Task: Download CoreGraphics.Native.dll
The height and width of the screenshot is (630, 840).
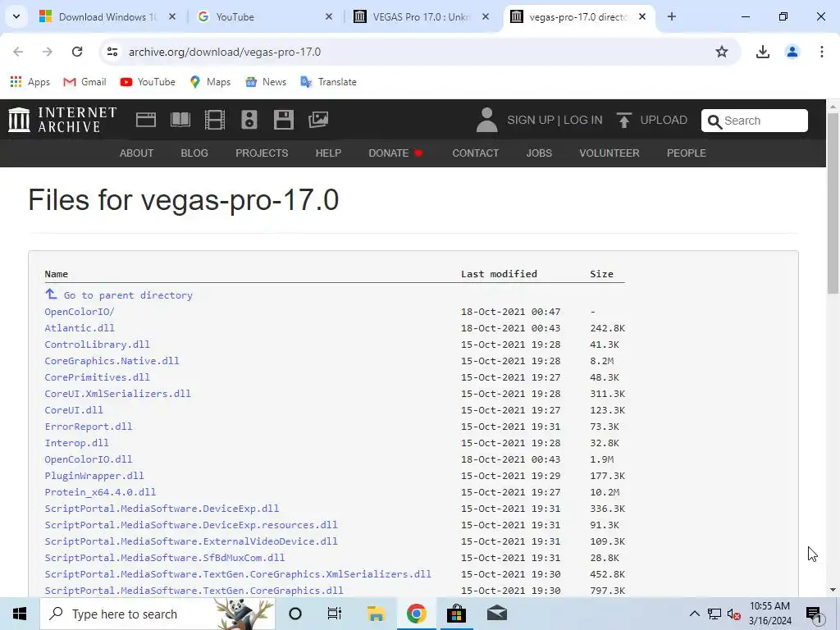Action: pos(112,361)
